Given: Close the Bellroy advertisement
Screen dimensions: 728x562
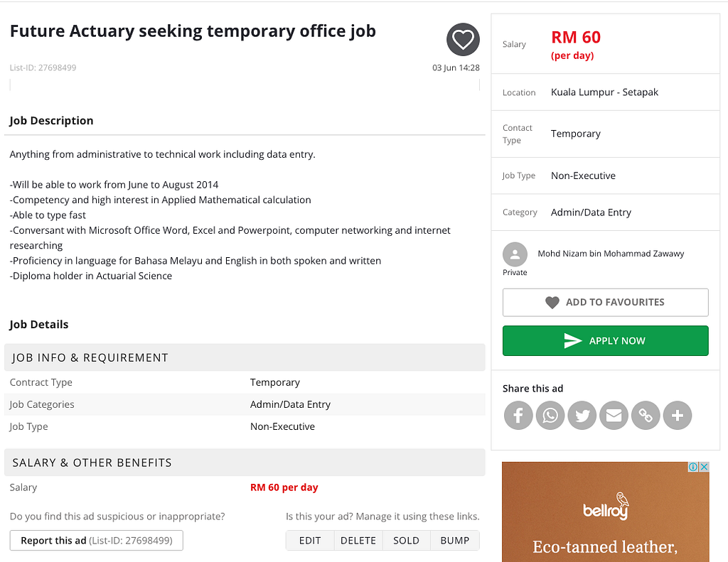Looking at the screenshot, I should [x=705, y=467].
